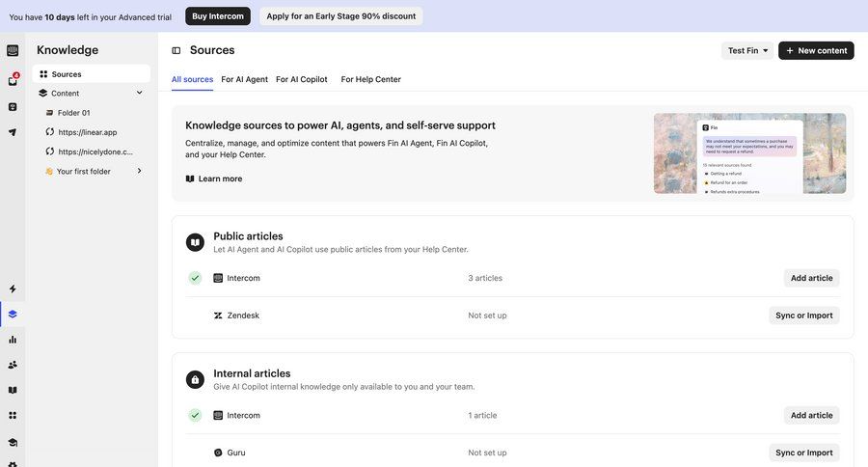The height and width of the screenshot is (467, 868).
Task: Switch to the For Help Center tab
Action: [371, 79]
